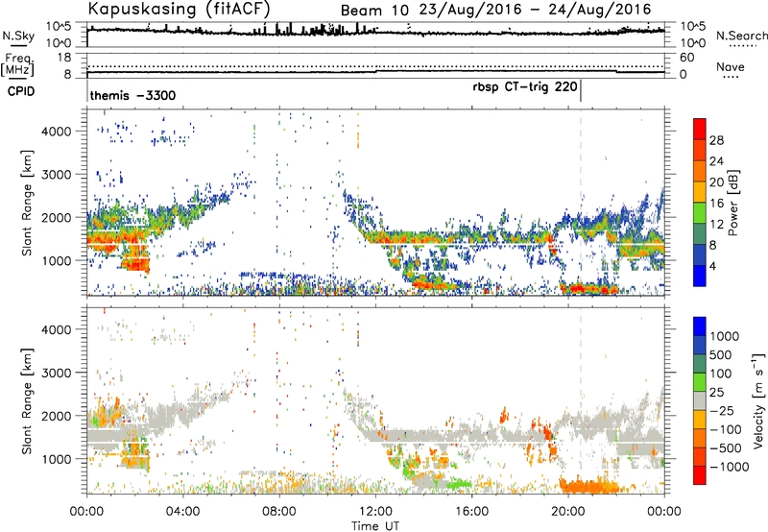Click the "Kapuskasing (fitACF)" plot title
The height and width of the screenshot is (532, 768).
[x=179, y=9]
